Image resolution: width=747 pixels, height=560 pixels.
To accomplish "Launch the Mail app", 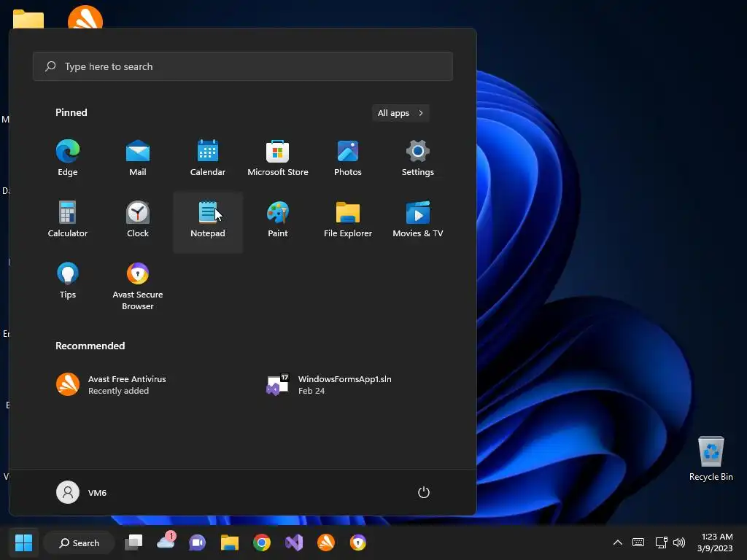I will coord(138,159).
